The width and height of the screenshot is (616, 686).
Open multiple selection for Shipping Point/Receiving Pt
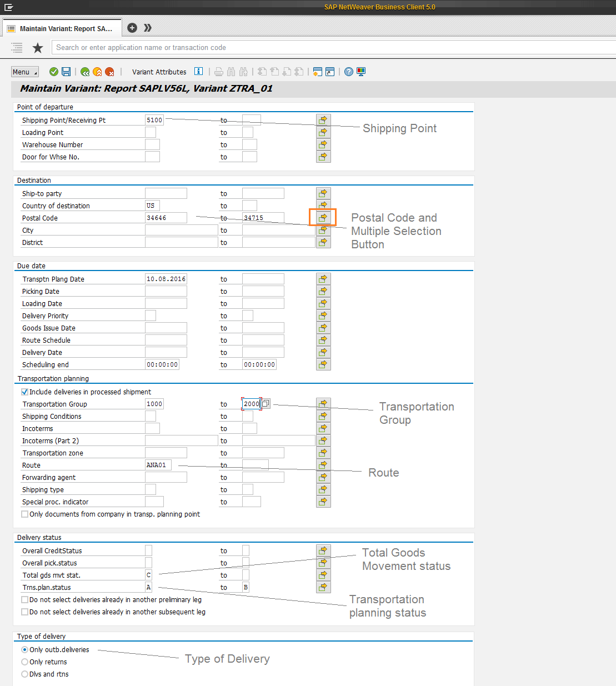[x=323, y=120]
